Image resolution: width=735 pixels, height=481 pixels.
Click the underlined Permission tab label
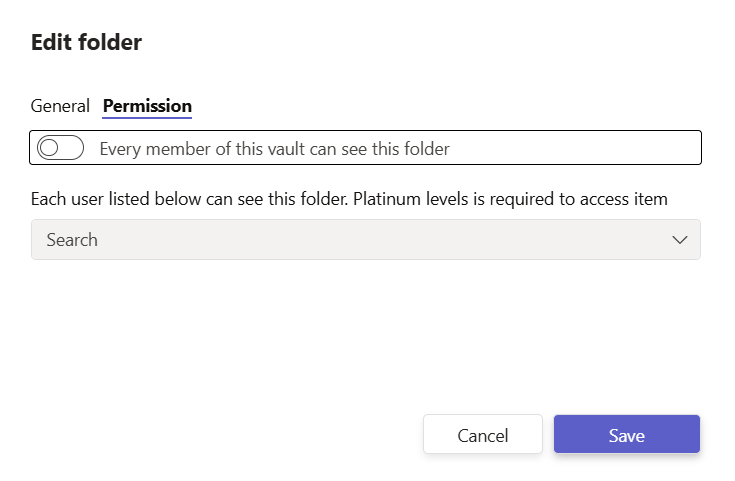(147, 105)
